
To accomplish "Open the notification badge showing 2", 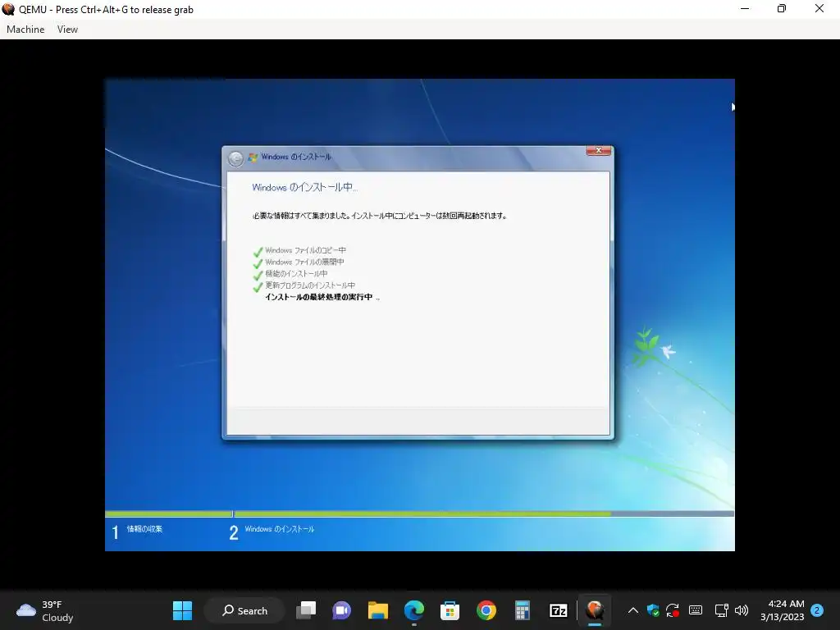I will (x=817, y=610).
